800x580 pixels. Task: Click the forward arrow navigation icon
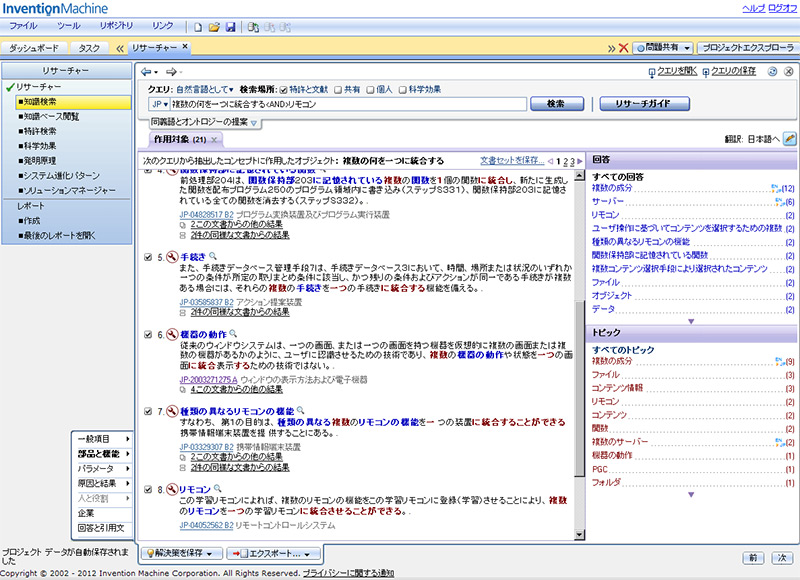171,72
